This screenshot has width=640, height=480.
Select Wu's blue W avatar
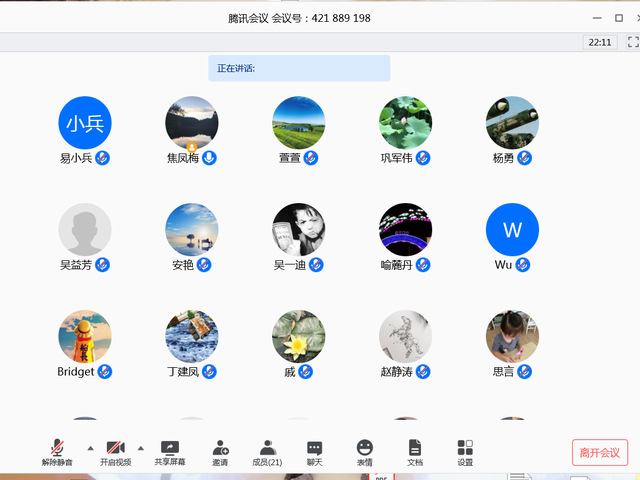pyautogui.click(x=513, y=229)
